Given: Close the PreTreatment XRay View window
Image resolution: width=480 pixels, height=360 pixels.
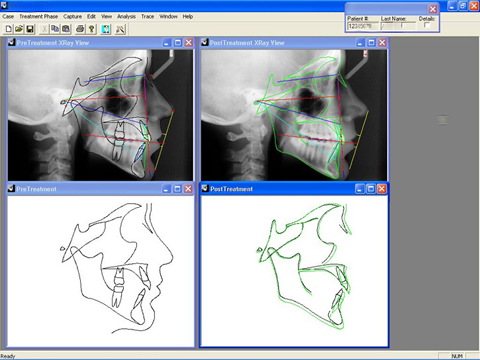Looking at the screenshot, I should [x=189, y=43].
